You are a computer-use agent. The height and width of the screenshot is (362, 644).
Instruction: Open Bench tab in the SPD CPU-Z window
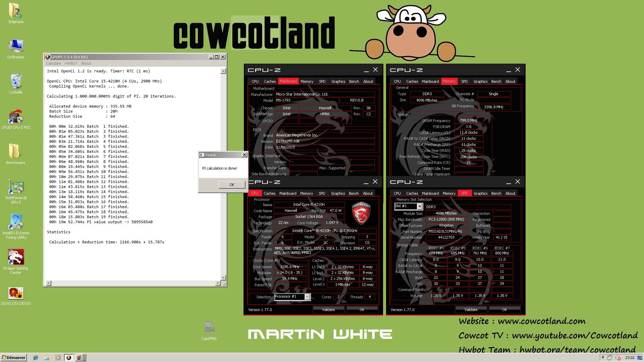(496, 193)
